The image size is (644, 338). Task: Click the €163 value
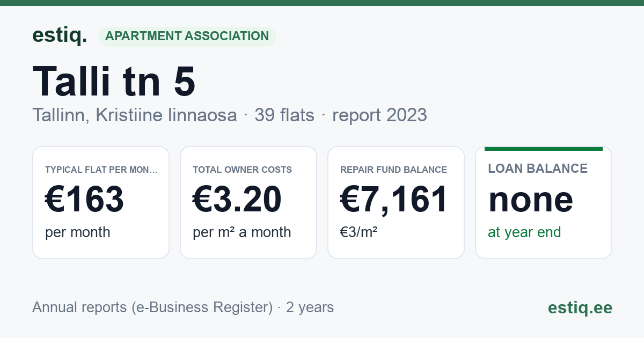click(x=85, y=199)
